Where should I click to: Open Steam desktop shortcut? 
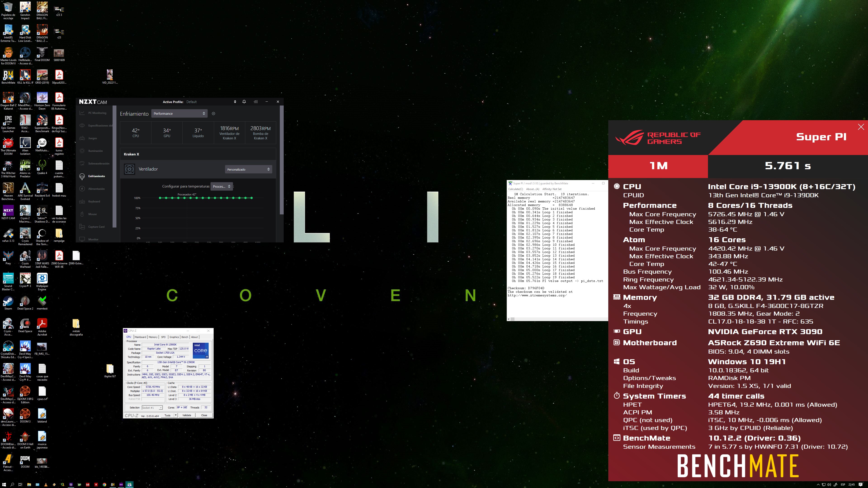8,303
